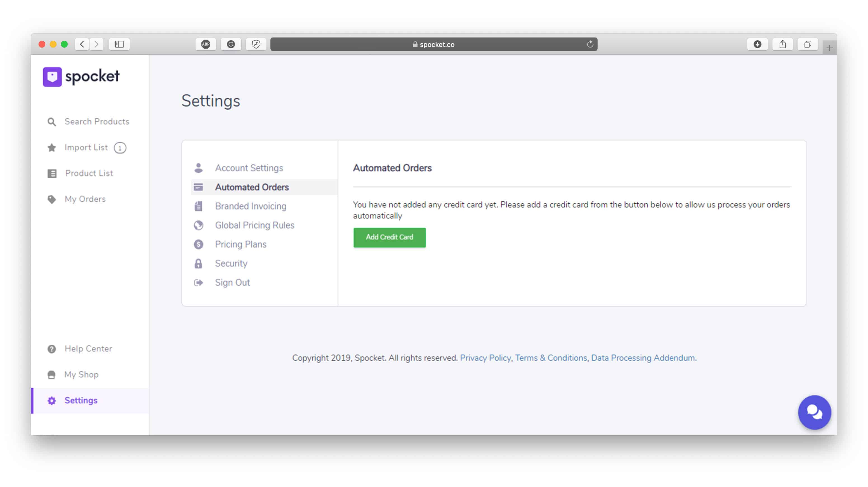
Task: Click the Account Settings person icon
Action: (x=199, y=168)
